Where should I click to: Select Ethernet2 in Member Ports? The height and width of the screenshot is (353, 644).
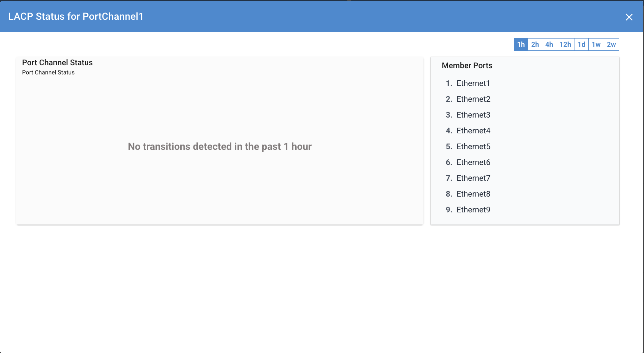pos(473,99)
